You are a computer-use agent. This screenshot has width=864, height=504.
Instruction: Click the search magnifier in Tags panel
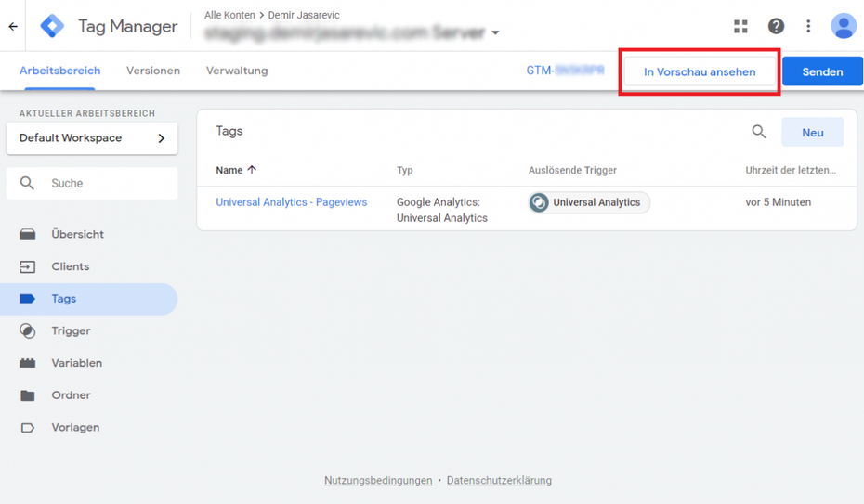[x=759, y=132]
